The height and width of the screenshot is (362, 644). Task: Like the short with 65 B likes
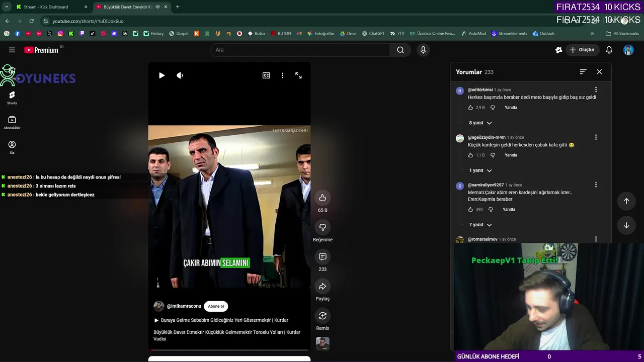tap(323, 198)
